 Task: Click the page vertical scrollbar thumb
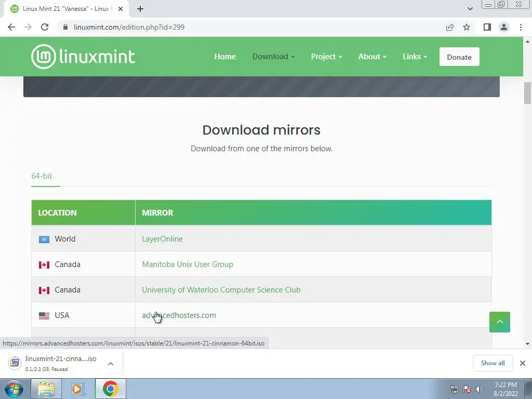527,93
